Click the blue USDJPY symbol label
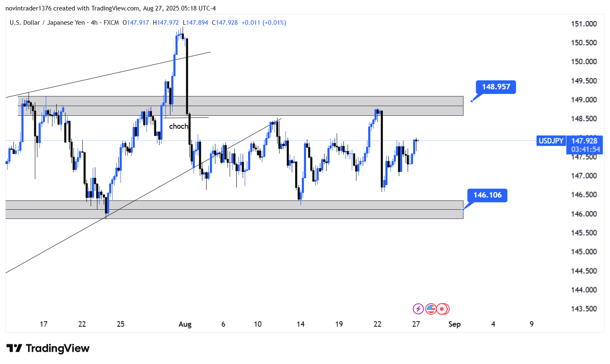This screenshot has height=364, width=610. click(x=550, y=141)
